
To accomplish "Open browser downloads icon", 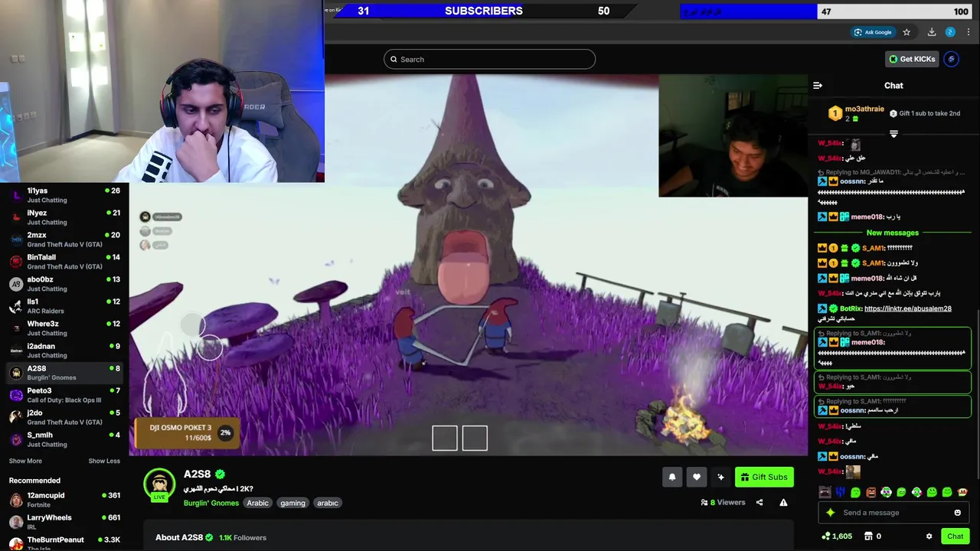I will [932, 32].
